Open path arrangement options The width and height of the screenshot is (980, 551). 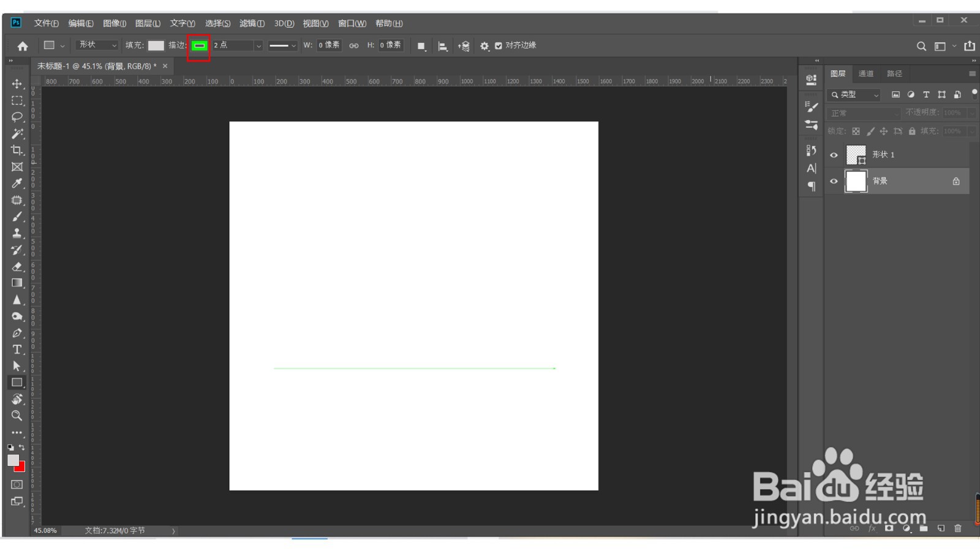pos(464,46)
